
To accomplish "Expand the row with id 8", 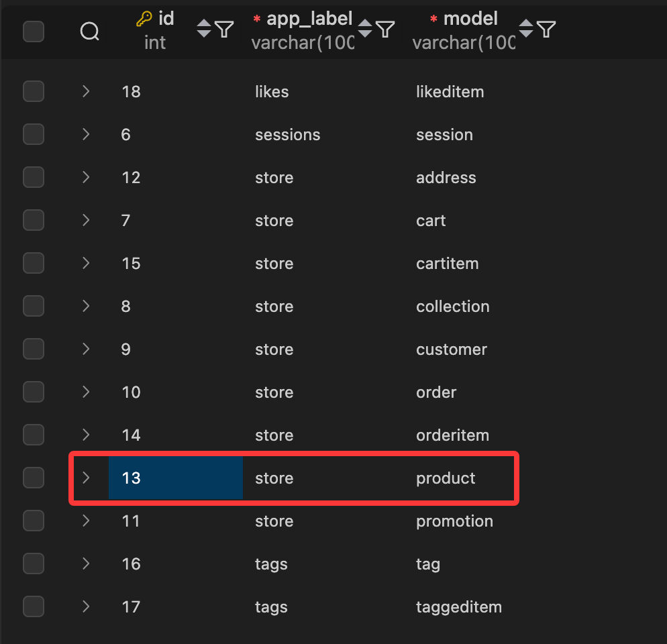I will tap(86, 307).
